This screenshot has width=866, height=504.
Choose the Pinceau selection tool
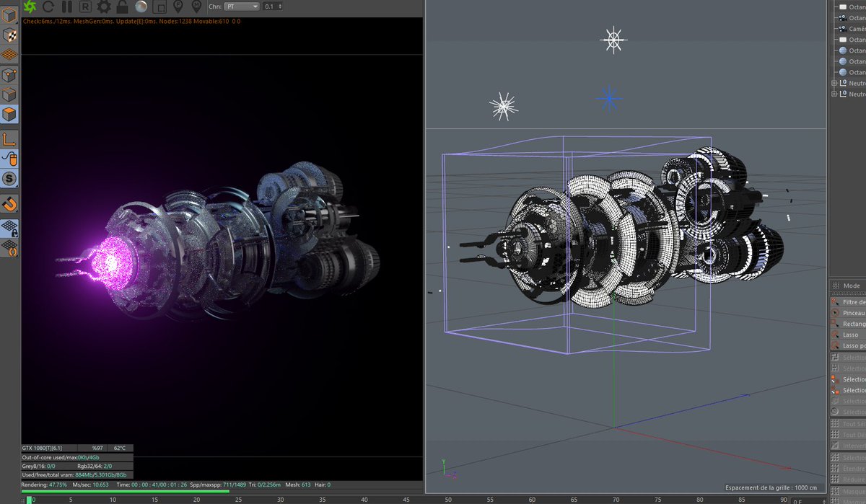tap(849, 313)
